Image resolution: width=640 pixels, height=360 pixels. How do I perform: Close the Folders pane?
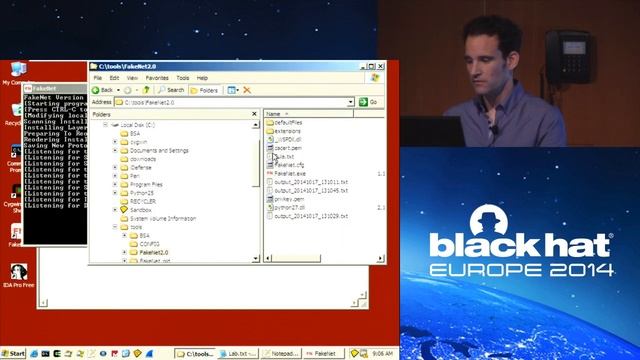coord(254,114)
